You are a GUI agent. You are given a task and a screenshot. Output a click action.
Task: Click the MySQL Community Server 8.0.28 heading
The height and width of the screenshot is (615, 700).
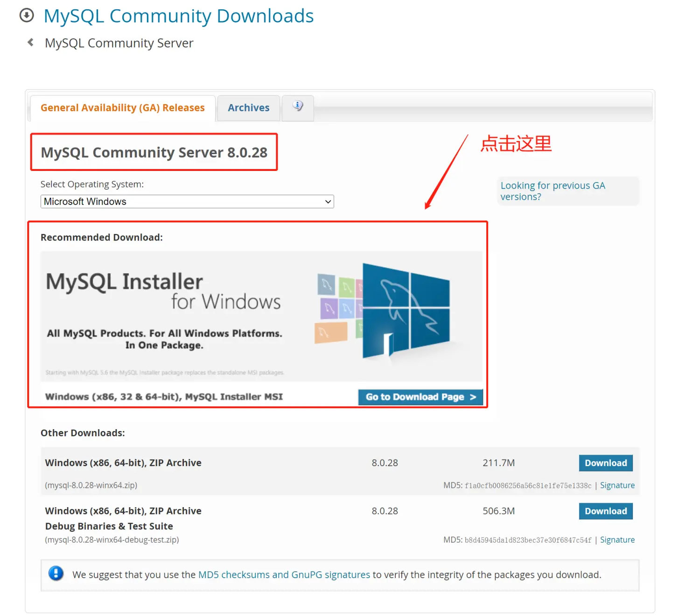click(154, 153)
